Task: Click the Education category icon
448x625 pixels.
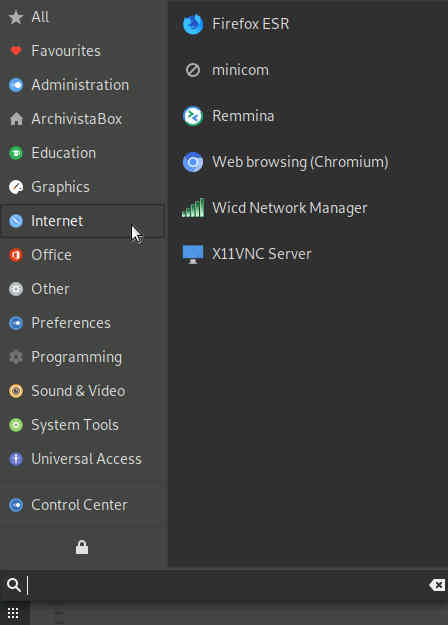Action: point(16,153)
